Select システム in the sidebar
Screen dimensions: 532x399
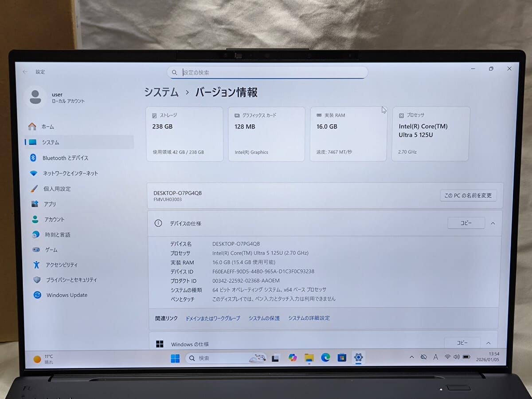[x=79, y=142]
